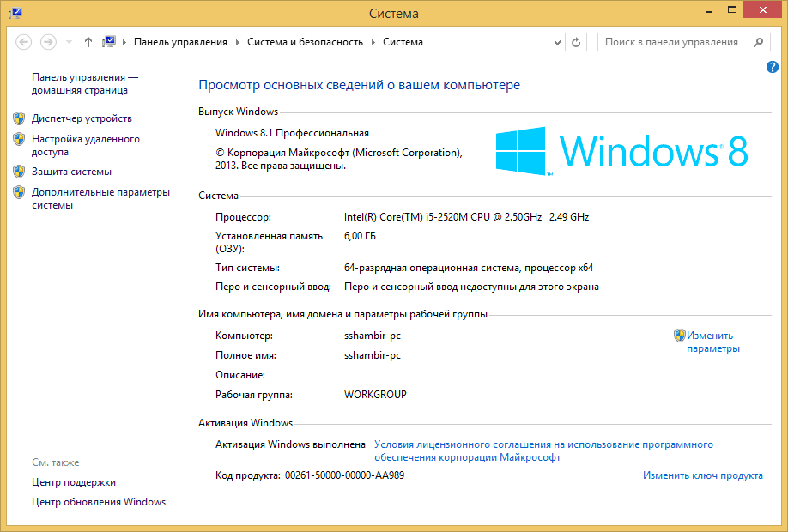This screenshot has width=788, height=532.
Task: Click the system icon in title bar
Action: [15, 13]
